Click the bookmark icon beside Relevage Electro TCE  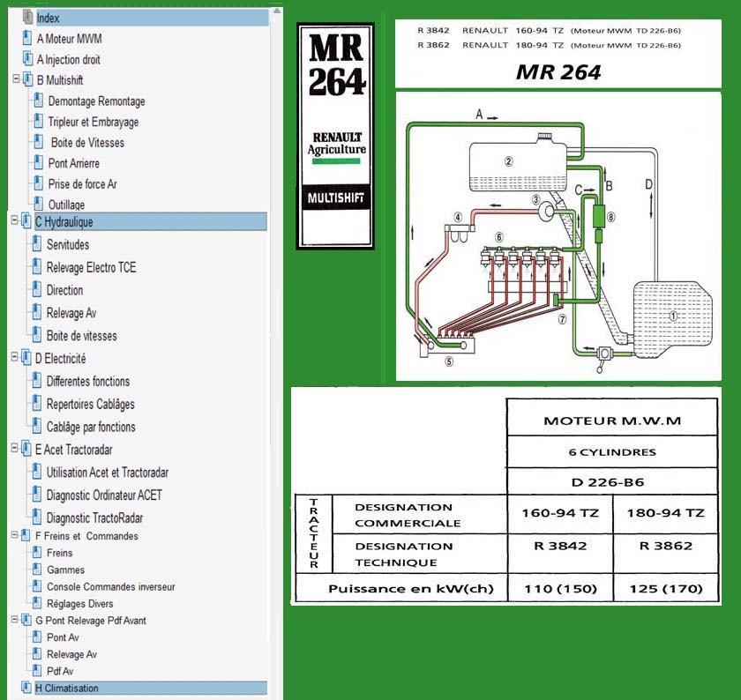(36, 267)
